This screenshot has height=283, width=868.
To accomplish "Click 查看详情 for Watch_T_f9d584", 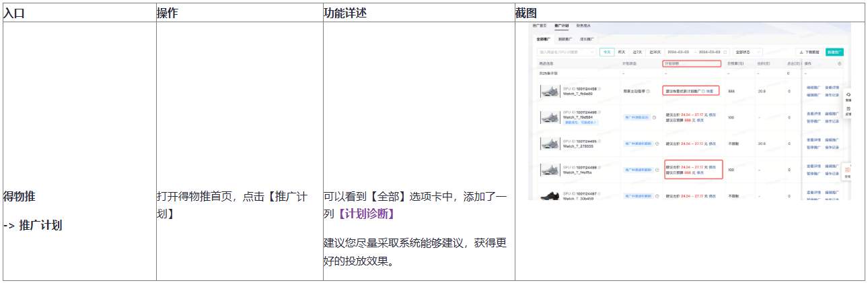I will click(813, 114).
